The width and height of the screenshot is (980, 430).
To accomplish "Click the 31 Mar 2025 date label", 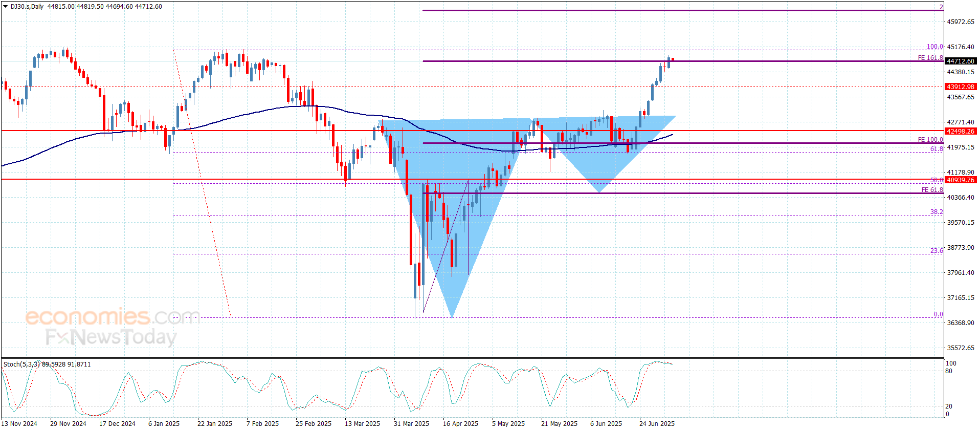I will pos(411,423).
